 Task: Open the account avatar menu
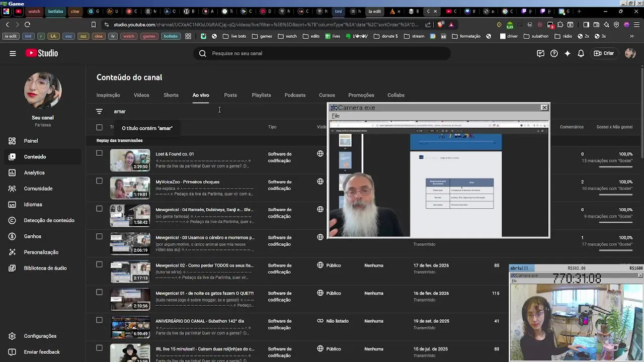pyautogui.click(x=630, y=53)
